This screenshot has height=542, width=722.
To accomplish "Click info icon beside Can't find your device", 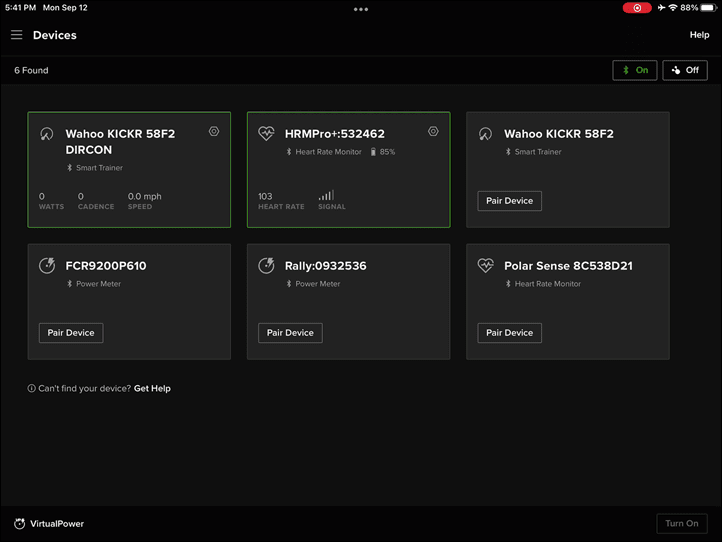I will [31, 389].
